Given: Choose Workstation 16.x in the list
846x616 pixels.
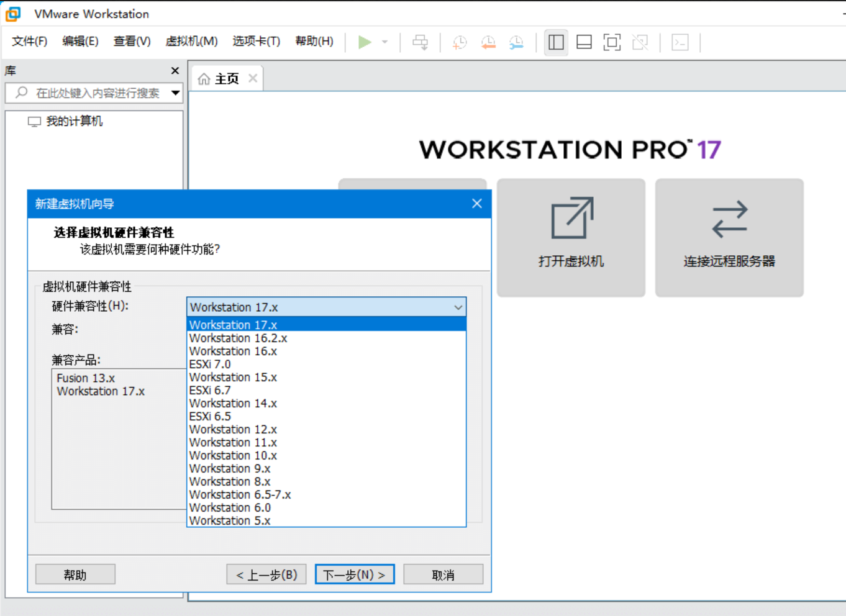Looking at the screenshot, I should pos(327,351).
